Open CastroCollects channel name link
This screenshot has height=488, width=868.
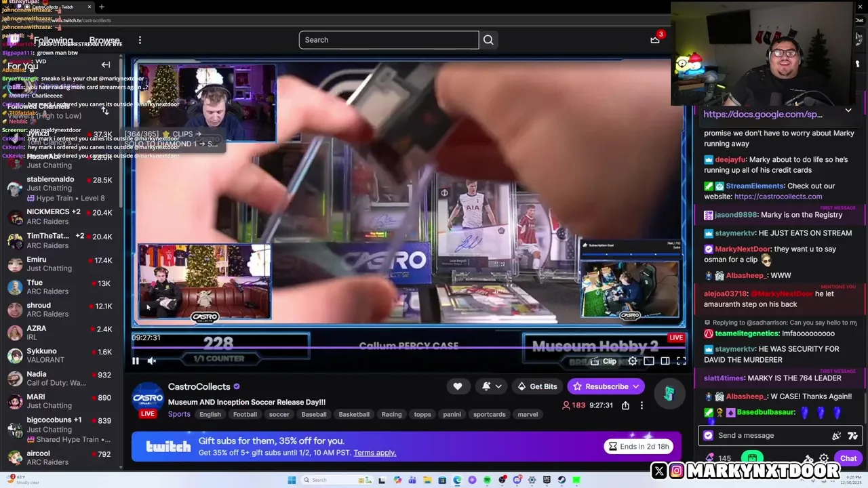[199, 386]
